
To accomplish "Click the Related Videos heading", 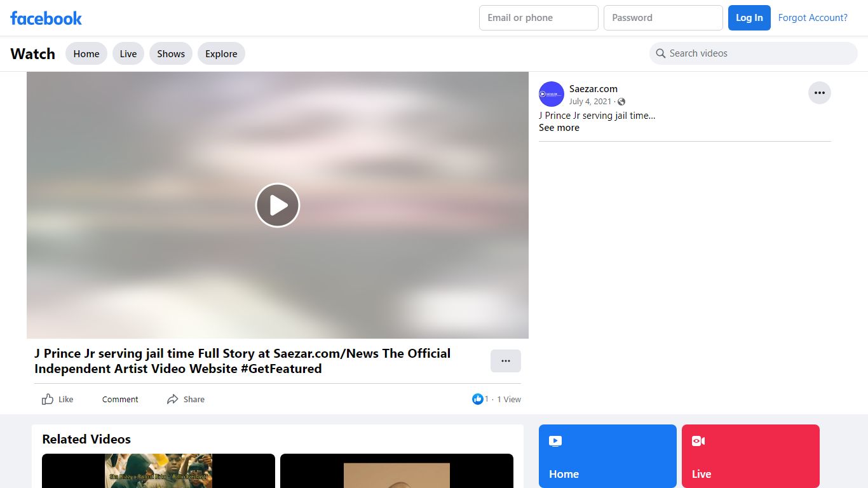I will click(x=86, y=439).
